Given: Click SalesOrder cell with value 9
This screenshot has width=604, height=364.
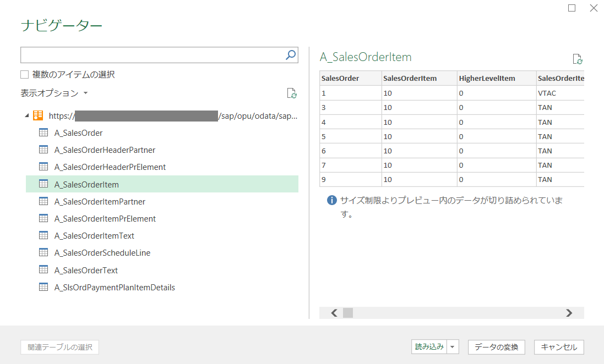Looking at the screenshot, I should (x=351, y=179).
